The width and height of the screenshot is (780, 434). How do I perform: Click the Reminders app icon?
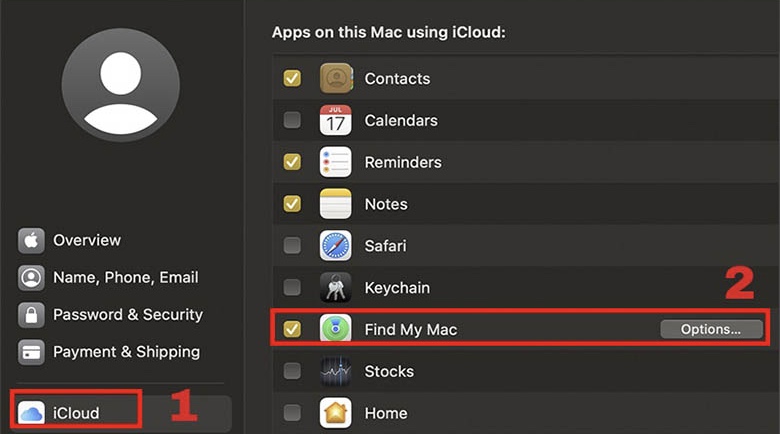[x=336, y=162]
